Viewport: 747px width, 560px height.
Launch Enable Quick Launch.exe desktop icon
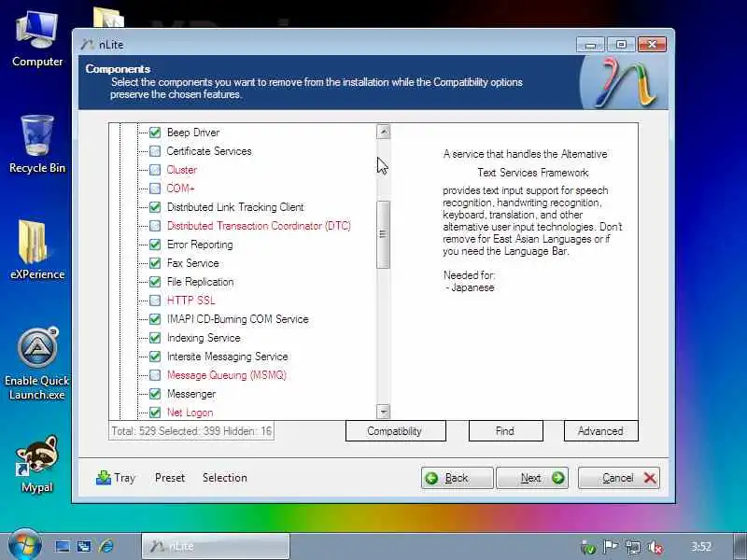click(x=37, y=363)
